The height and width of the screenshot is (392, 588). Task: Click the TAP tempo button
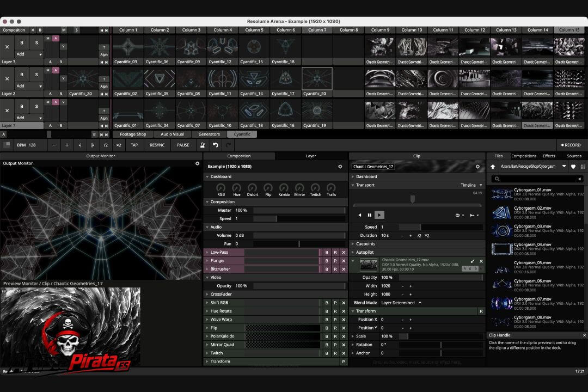[134, 145]
